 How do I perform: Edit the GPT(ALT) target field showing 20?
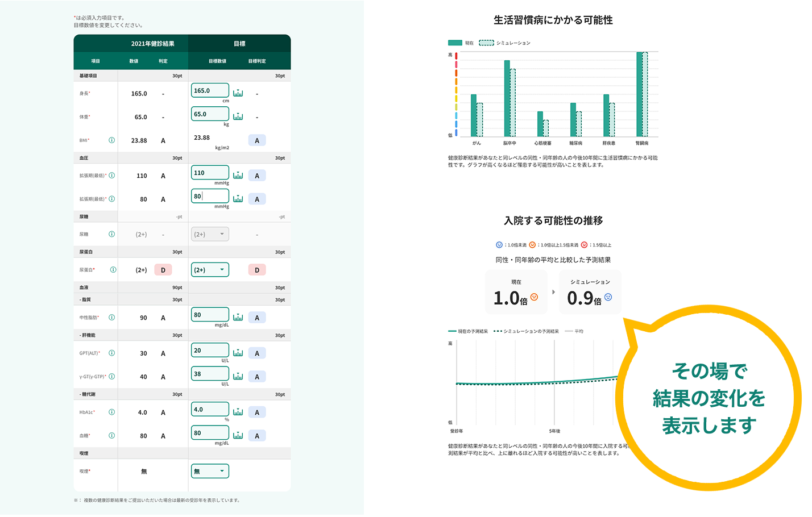210,351
